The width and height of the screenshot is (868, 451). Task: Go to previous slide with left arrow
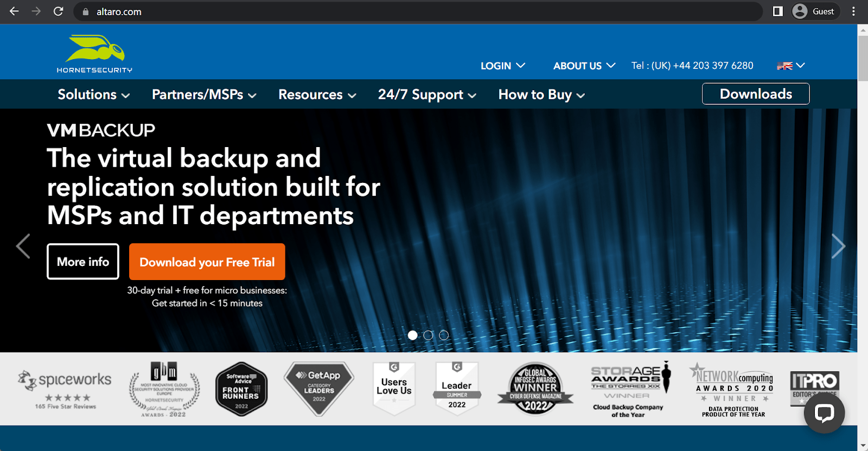[x=23, y=246]
